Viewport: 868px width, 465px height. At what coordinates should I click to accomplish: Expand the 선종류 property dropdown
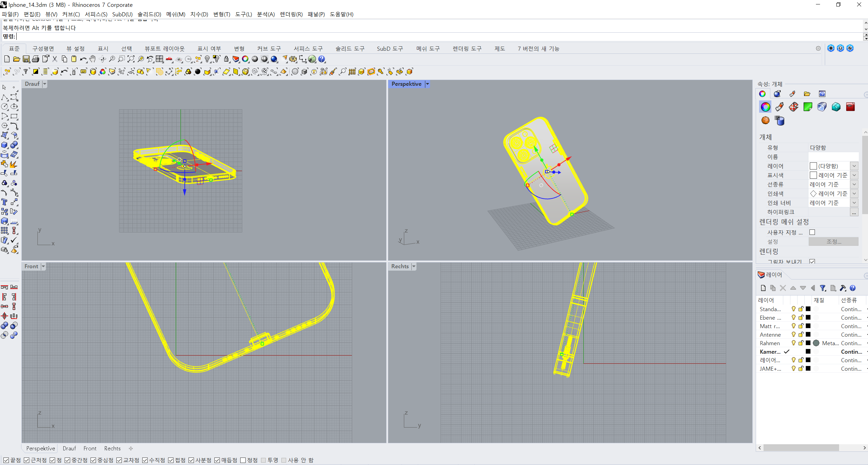(854, 185)
